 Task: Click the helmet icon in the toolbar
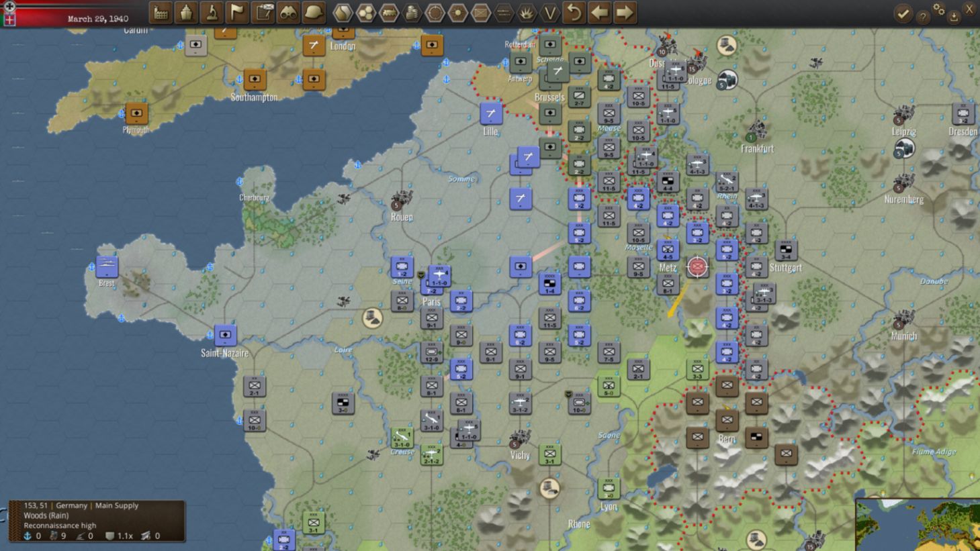click(314, 13)
